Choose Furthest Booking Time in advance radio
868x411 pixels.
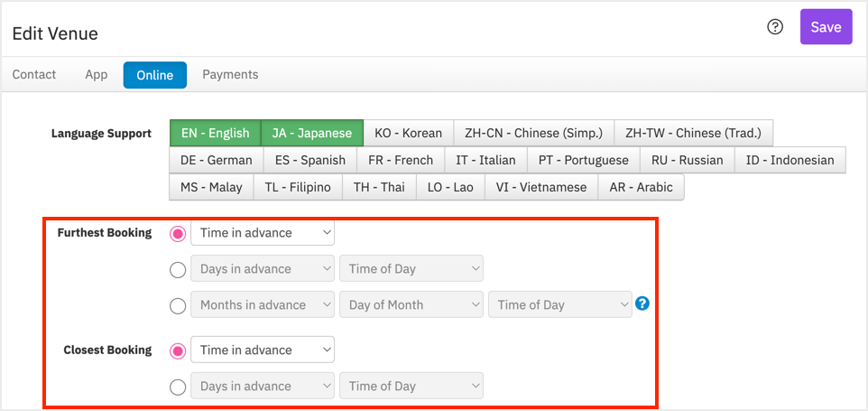click(178, 234)
